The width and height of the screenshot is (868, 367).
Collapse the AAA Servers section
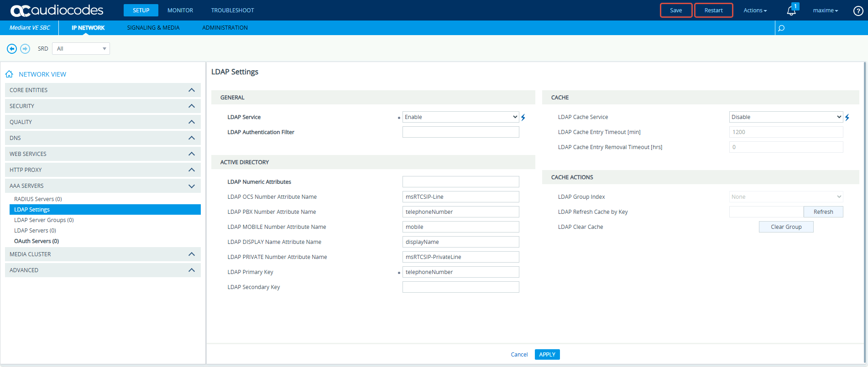tap(192, 186)
